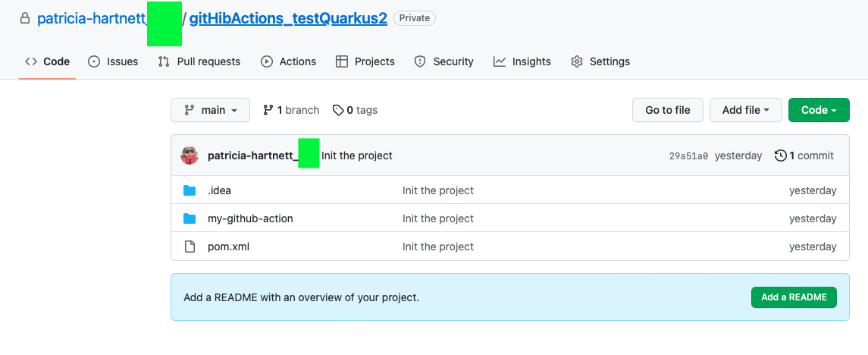868x355 pixels.
Task: Open the pom.xml file
Action: coord(229,247)
